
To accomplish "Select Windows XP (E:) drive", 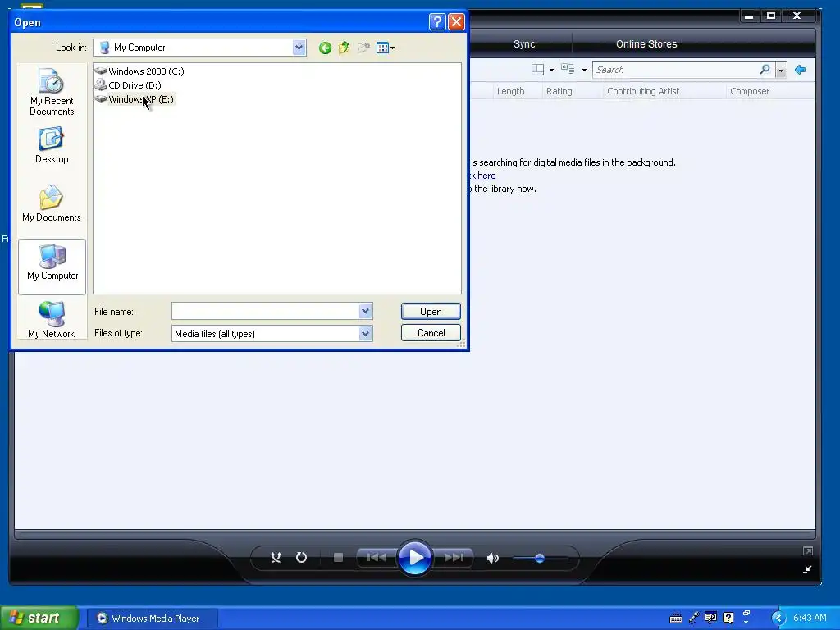I will pyautogui.click(x=135, y=99).
